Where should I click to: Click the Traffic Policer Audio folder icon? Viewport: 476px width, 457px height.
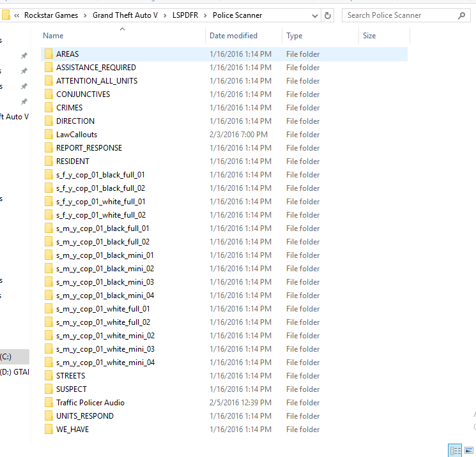click(x=49, y=402)
